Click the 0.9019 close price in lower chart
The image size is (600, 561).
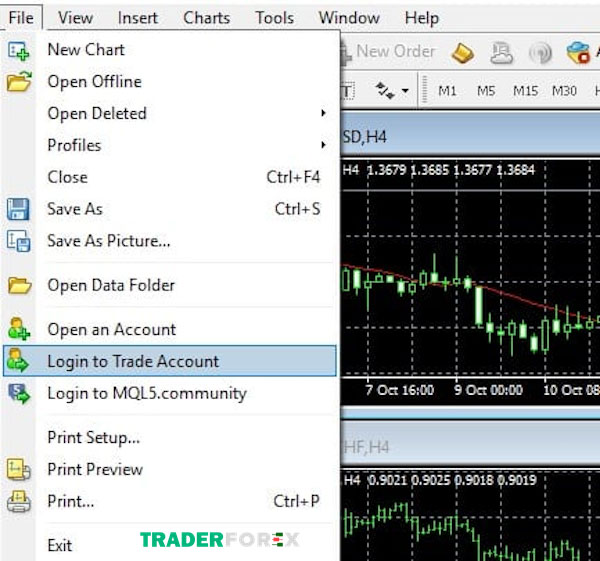coord(517,480)
